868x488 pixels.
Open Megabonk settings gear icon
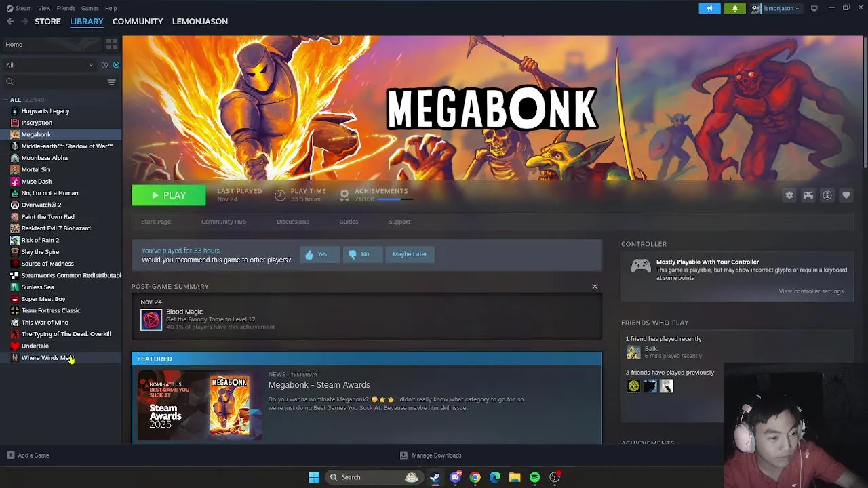tap(789, 195)
